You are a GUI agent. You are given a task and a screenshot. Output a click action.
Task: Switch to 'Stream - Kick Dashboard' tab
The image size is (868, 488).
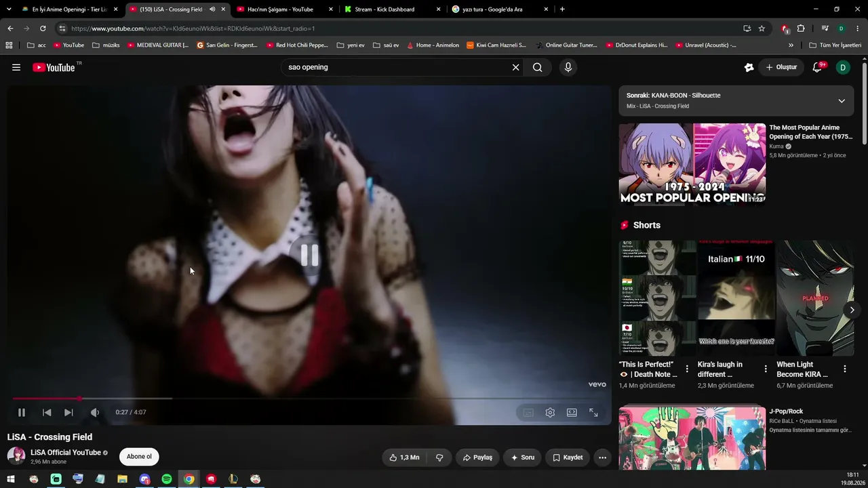[x=393, y=9]
